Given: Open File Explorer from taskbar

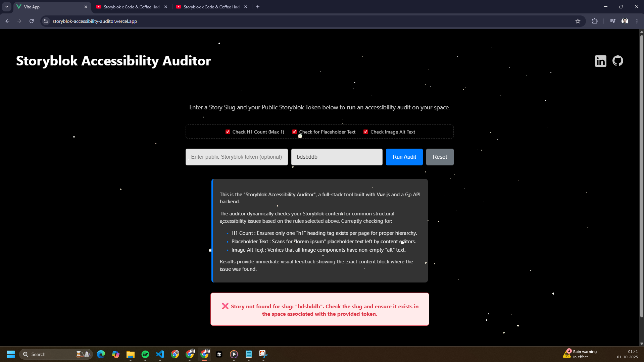Looking at the screenshot, I should click(x=131, y=354).
